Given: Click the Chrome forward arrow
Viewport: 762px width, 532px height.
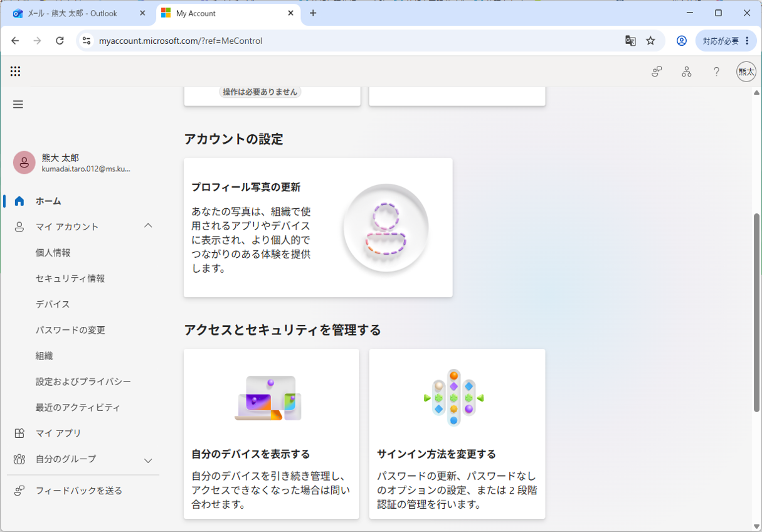Looking at the screenshot, I should 38,41.
